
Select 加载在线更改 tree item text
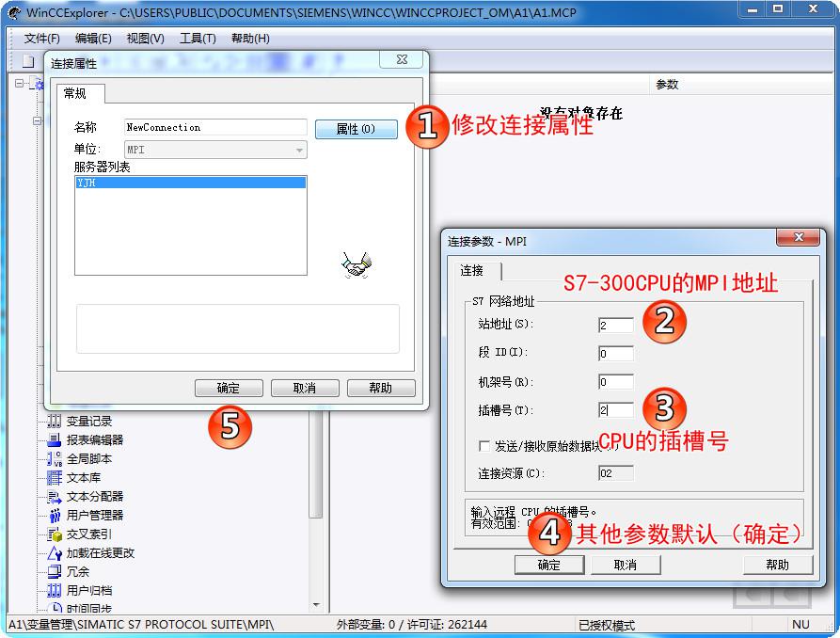[101, 552]
